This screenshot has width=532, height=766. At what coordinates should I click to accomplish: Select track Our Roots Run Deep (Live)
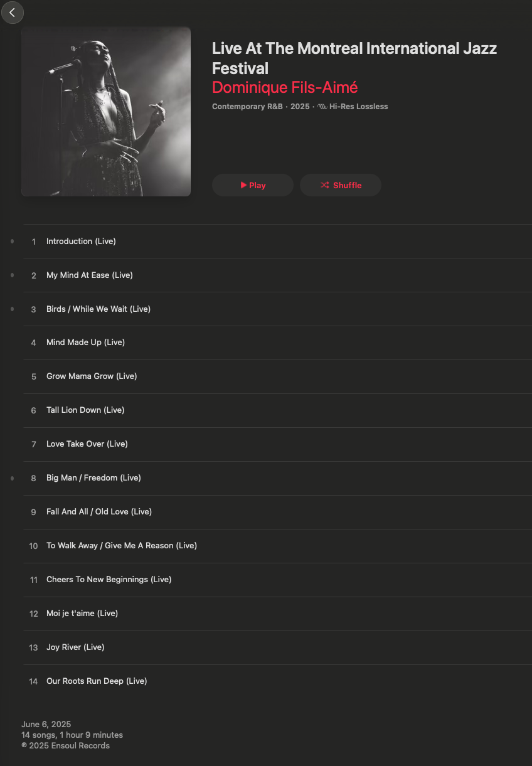click(277, 681)
